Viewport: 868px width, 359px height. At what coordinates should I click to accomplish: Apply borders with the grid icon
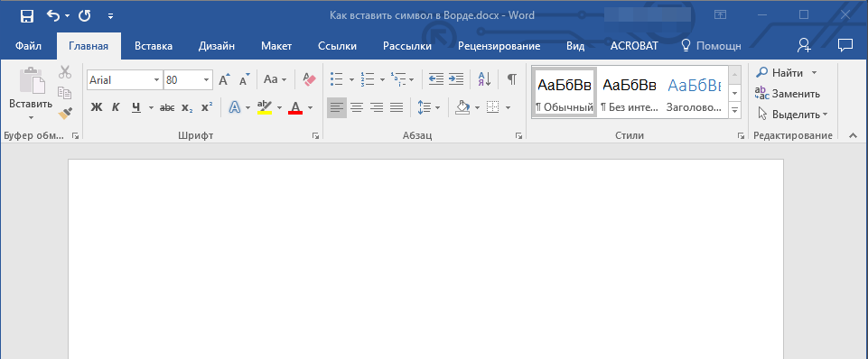(x=492, y=107)
